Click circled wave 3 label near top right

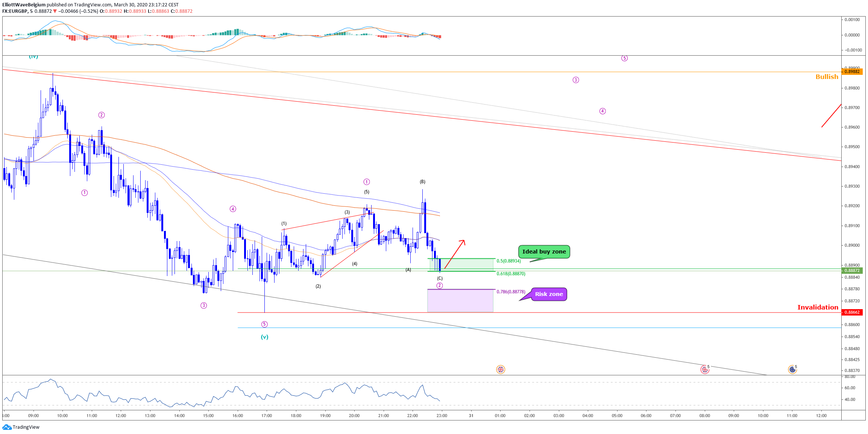pyautogui.click(x=576, y=80)
